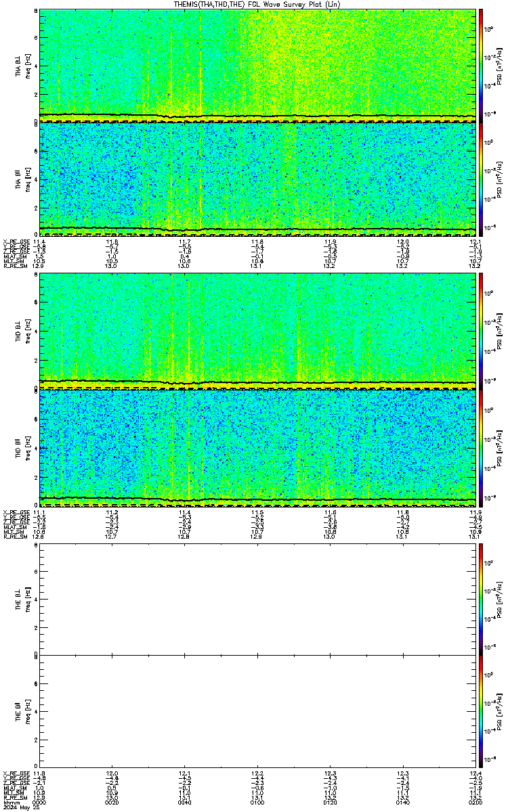Screen dimensions: 508x812
Task: Click the empty THE B∥ plot panel
Action: click(x=257, y=710)
